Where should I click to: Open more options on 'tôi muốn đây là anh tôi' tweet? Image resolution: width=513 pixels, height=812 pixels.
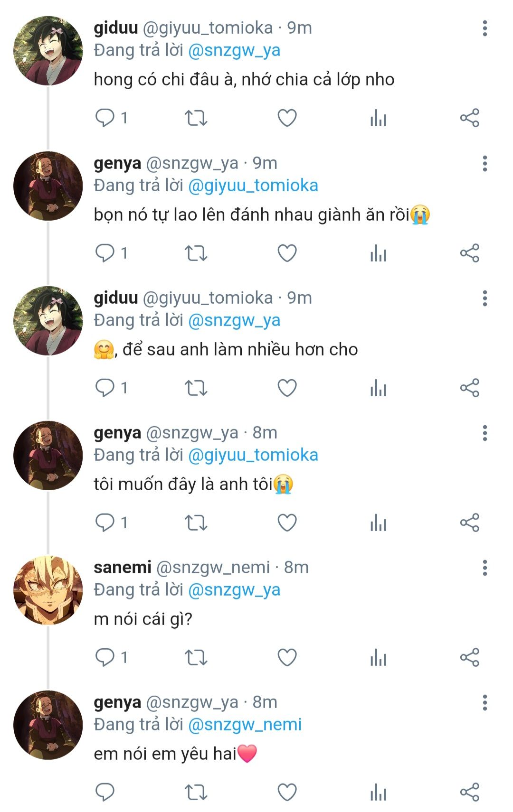484,433
